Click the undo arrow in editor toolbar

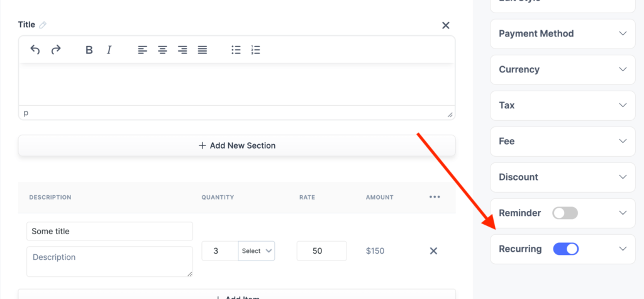point(35,50)
